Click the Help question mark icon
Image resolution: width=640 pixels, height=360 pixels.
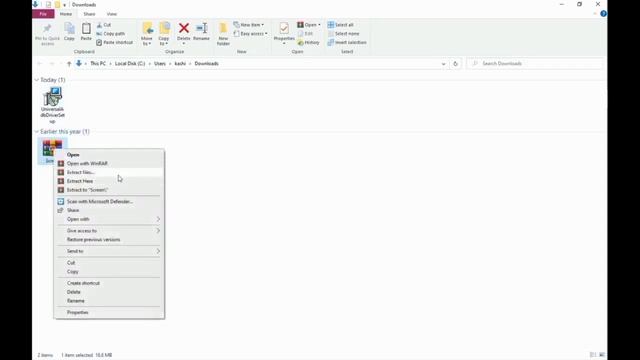(603, 14)
